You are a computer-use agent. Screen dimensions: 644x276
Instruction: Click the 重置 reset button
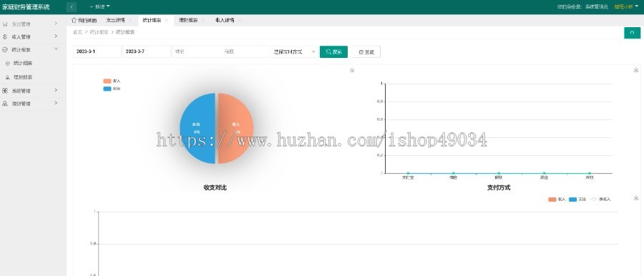366,51
